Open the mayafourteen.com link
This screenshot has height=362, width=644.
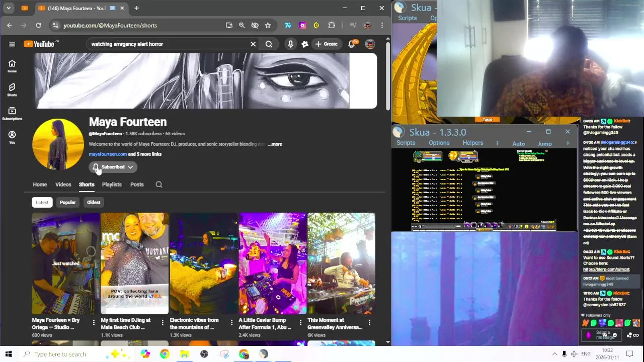coord(108,154)
